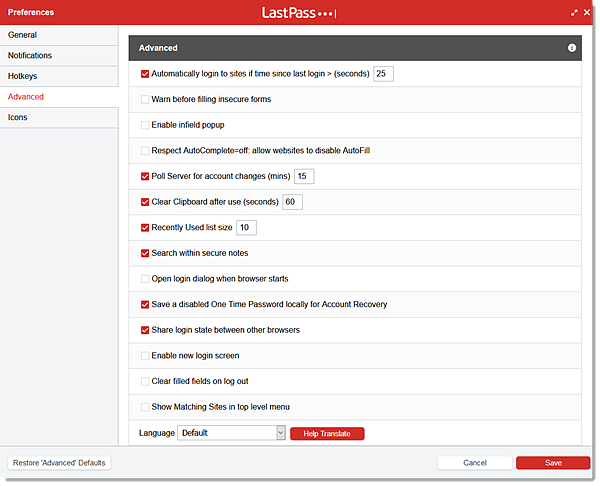Toggle Clear Clipboard after use checkbox
Viewport: 600px width, 486px height.
(x=145, y=202)
